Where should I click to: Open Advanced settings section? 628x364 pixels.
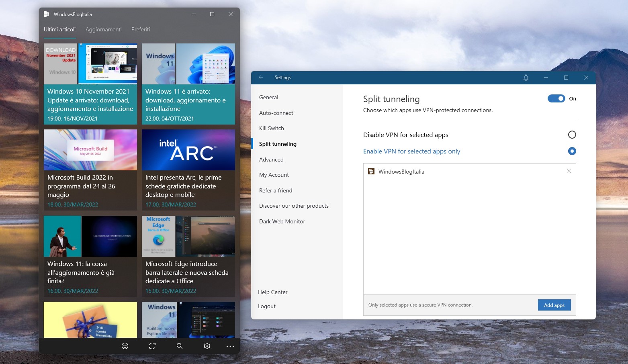271,160
